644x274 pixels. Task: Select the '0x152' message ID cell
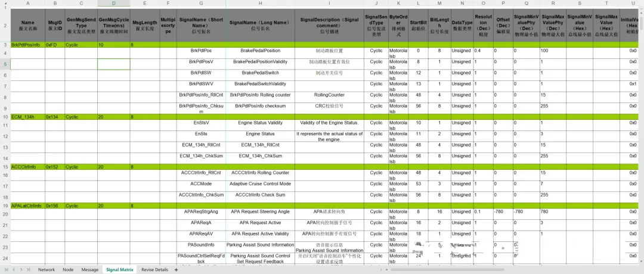(55, 167)
